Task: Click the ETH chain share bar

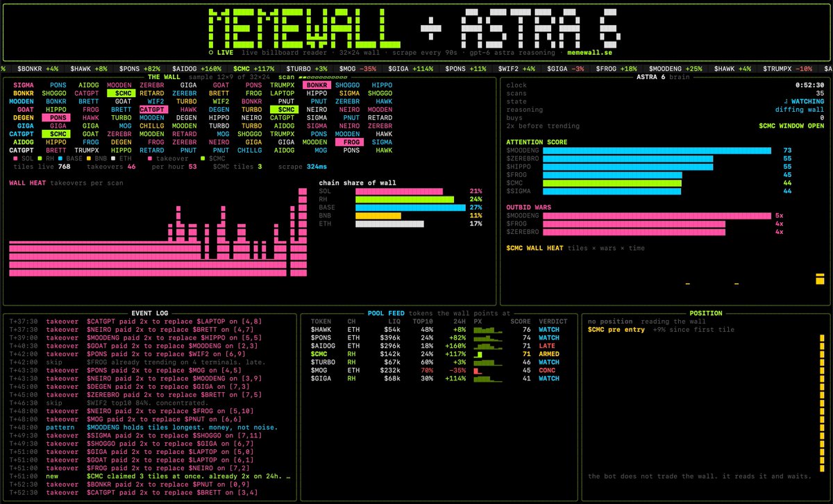Action: pyautogui.click(x=389, y=224)
